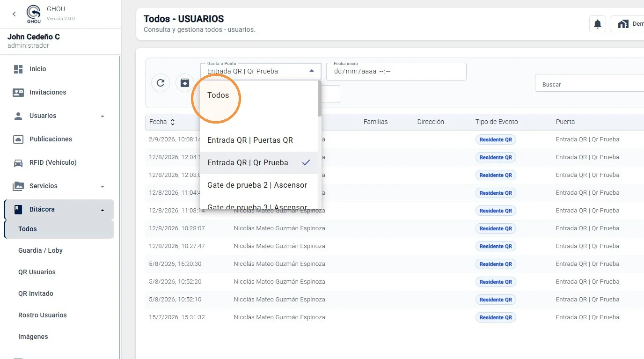Expand the Usuarios submenu arrow
Viewport: 644px width, 359px height.
(102, 117)
